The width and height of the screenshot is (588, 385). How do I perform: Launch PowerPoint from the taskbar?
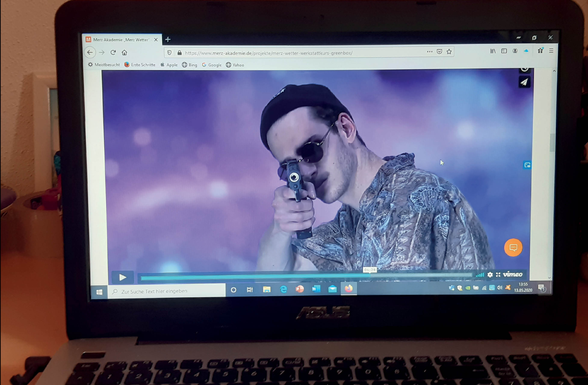pyautogui.click(x=300, y=289)
